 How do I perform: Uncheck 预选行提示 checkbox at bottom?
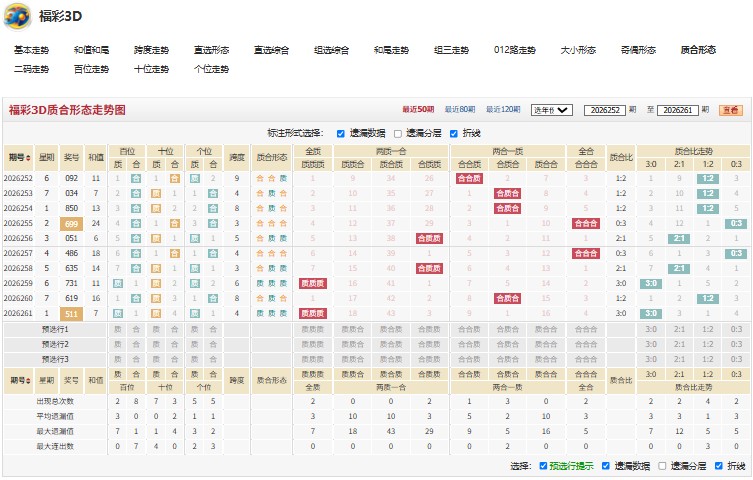tap(543, 466)
